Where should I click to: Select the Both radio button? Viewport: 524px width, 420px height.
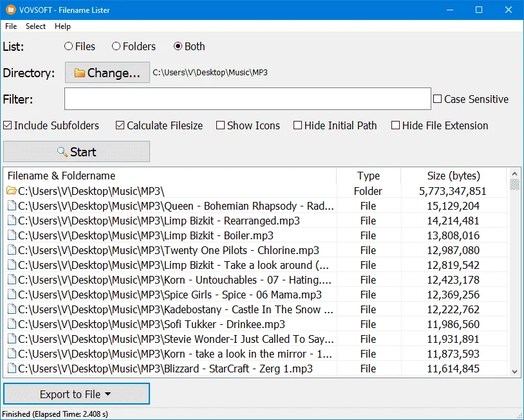tap(178, 46)
